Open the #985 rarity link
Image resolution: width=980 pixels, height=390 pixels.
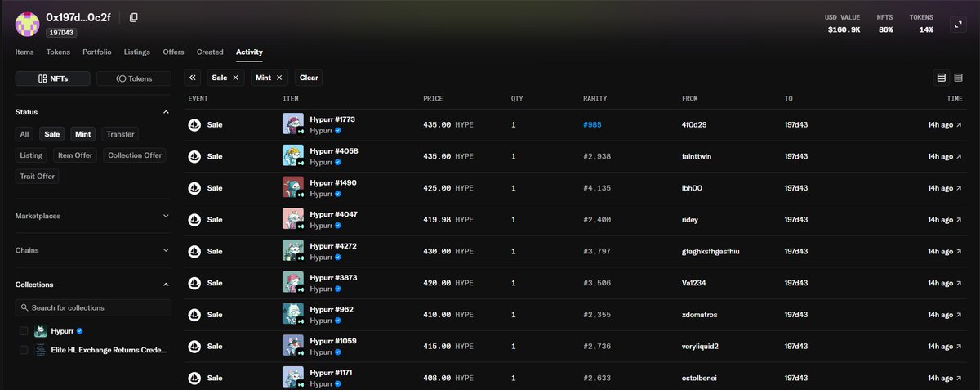[x=593, y=125]
